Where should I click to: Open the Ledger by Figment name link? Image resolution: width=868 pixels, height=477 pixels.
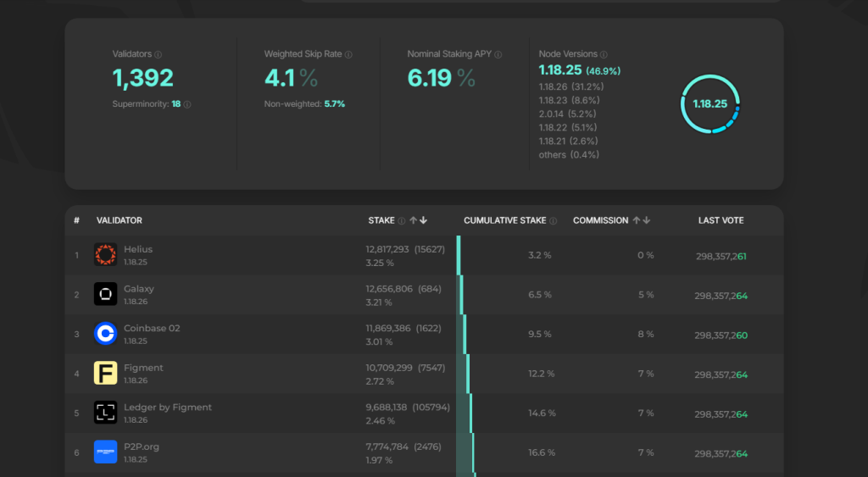[x=168, y=408]
